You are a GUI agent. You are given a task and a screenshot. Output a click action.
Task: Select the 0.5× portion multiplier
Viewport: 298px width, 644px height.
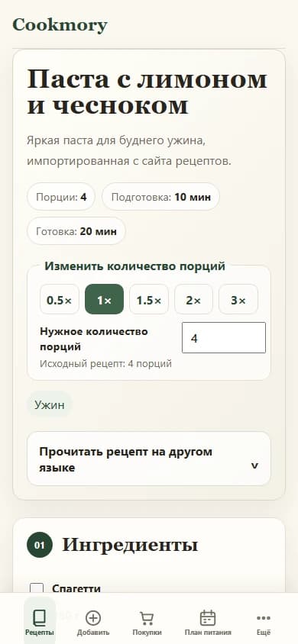coord(59,299)
